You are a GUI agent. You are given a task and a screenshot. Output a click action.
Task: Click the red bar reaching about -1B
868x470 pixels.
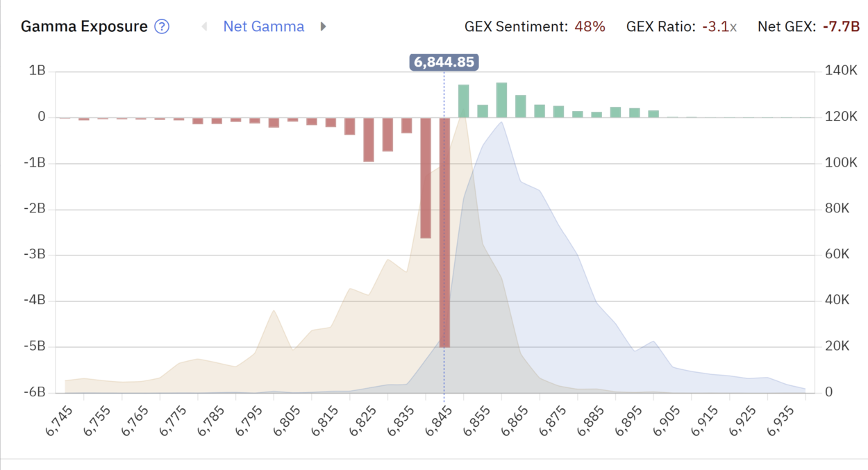(369, 140)
